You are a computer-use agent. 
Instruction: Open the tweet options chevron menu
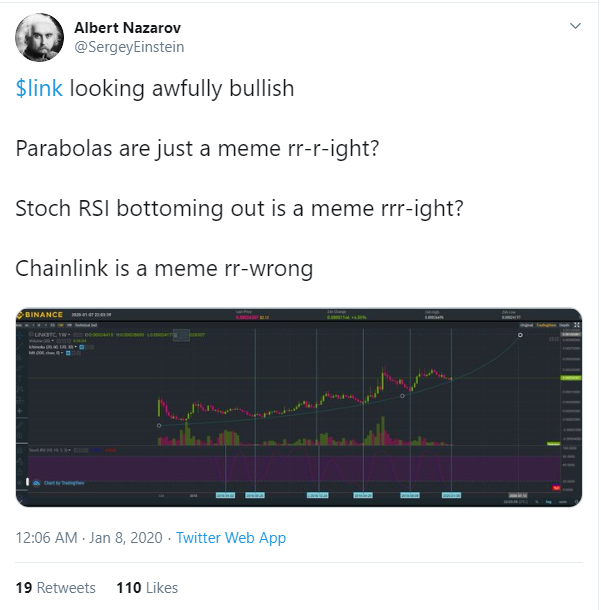575,26
